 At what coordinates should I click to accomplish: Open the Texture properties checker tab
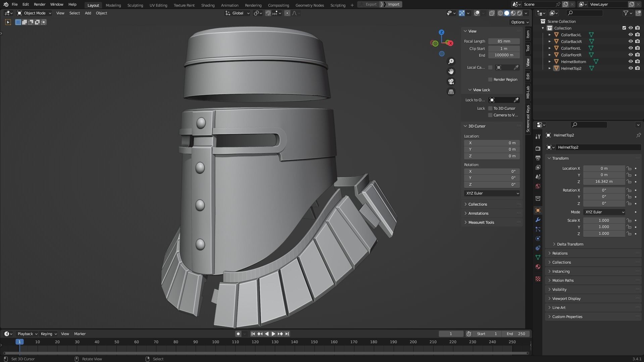538,279
